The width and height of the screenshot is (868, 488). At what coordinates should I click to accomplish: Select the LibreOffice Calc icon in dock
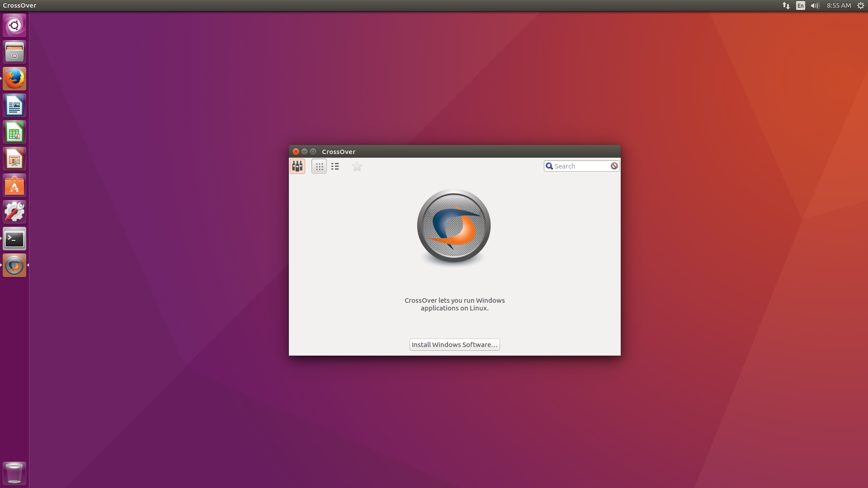pyautogui.click(x=14, y=132)
